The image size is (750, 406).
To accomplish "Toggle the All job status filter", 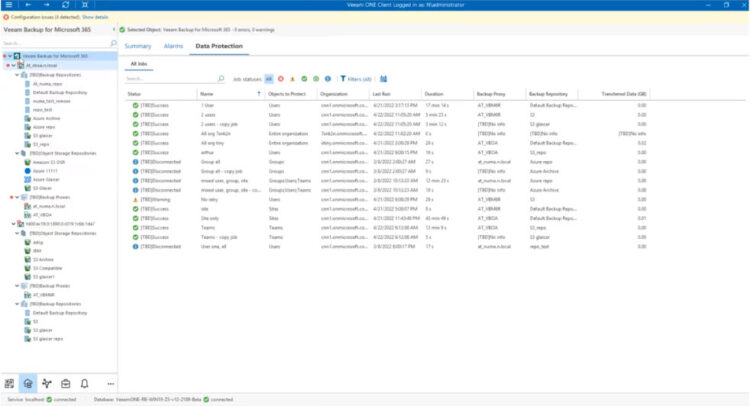I will pyautogui.click(x=269, y=79).
